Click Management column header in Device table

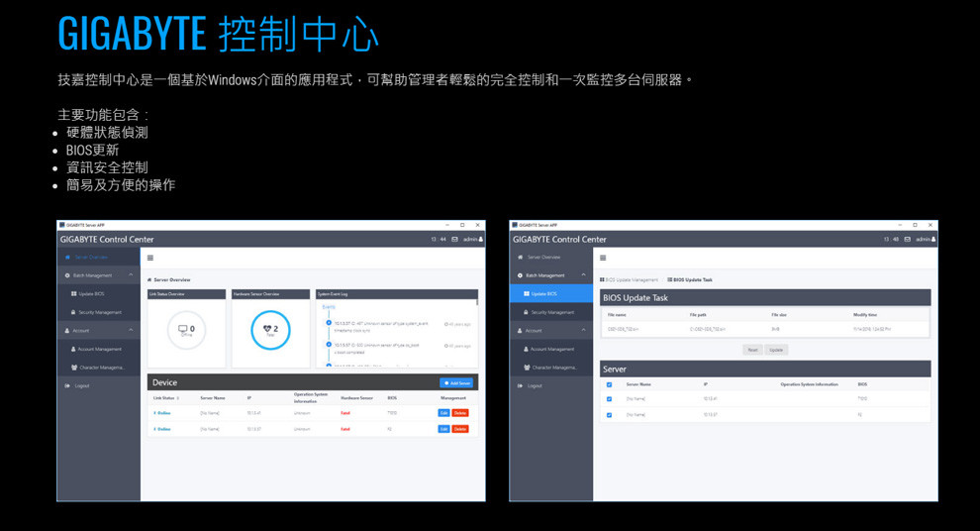(453, 398)
